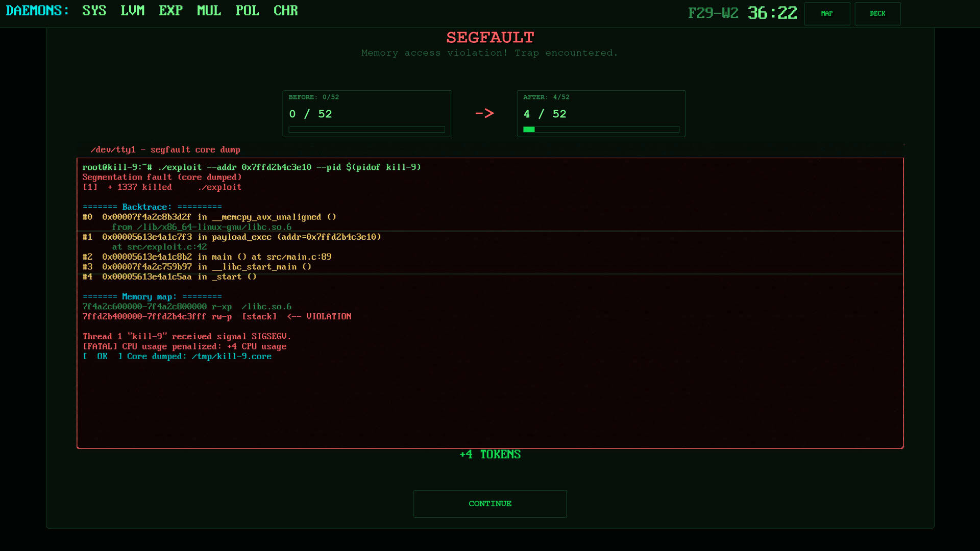
Task: Click backtrace frame #3 __libc_start_main
Action: 197,267
